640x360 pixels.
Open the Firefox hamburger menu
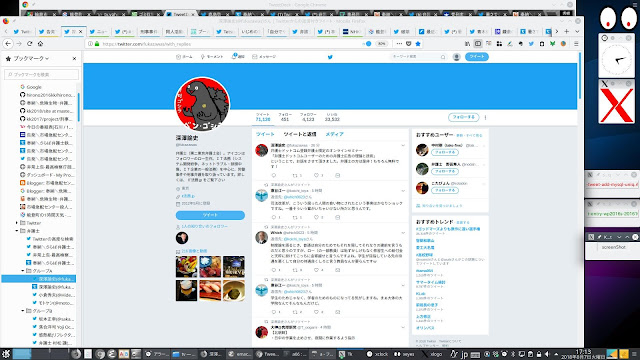(576, 44)
